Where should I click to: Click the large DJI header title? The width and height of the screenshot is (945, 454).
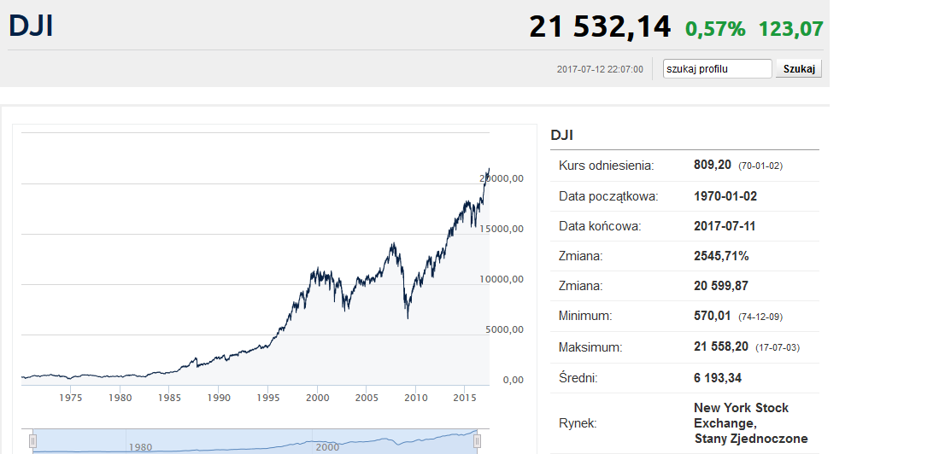31,27
